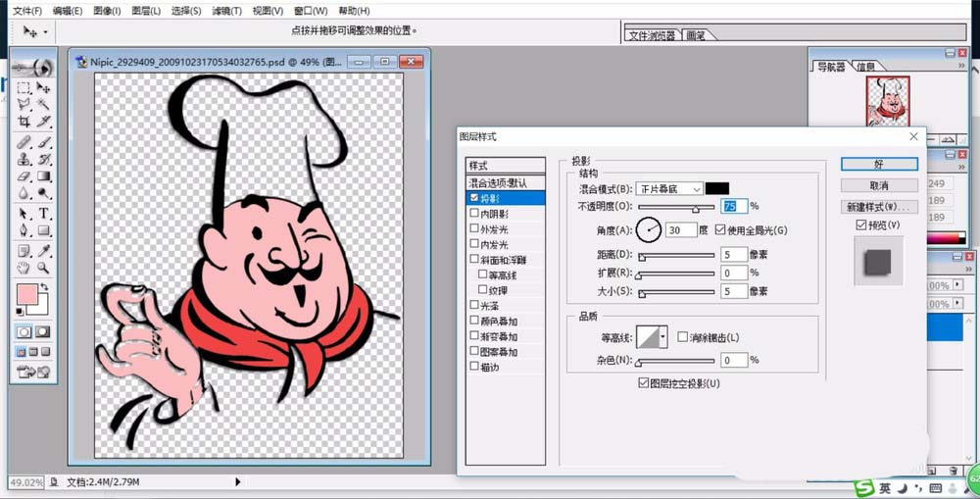Open the 文件浏览器 File Browser tab
980x499 pixels.
652,35
